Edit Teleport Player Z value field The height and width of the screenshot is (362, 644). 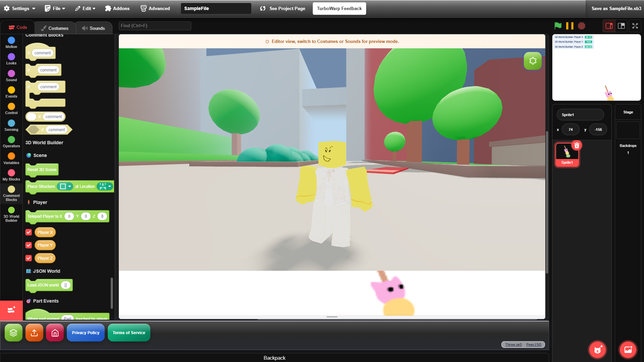click(102, 216)
